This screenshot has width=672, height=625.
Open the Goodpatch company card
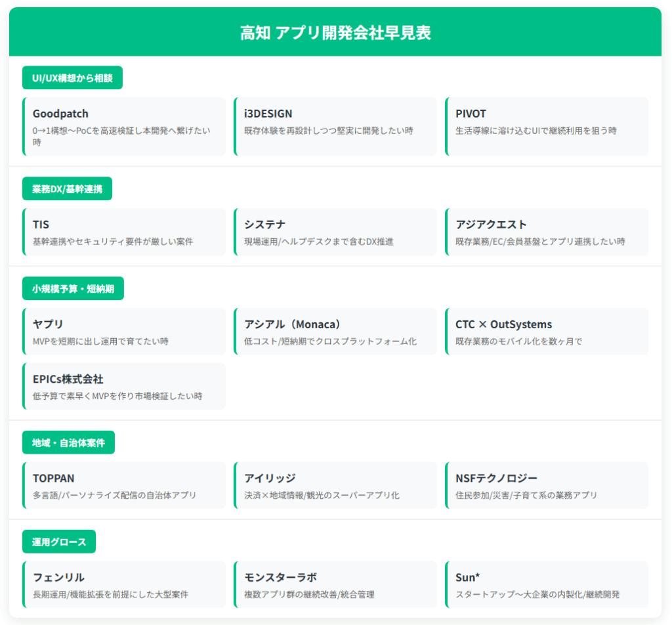(x=124, y=127)
